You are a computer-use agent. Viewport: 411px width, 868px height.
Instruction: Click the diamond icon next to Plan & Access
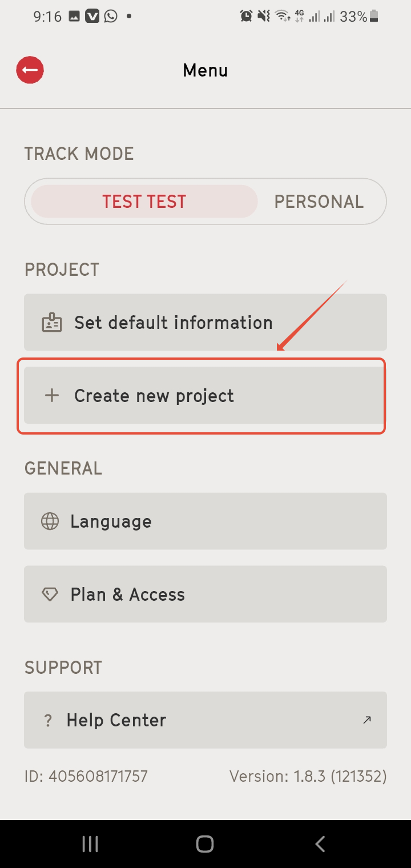pyautogui.click(x=50, y=594)
